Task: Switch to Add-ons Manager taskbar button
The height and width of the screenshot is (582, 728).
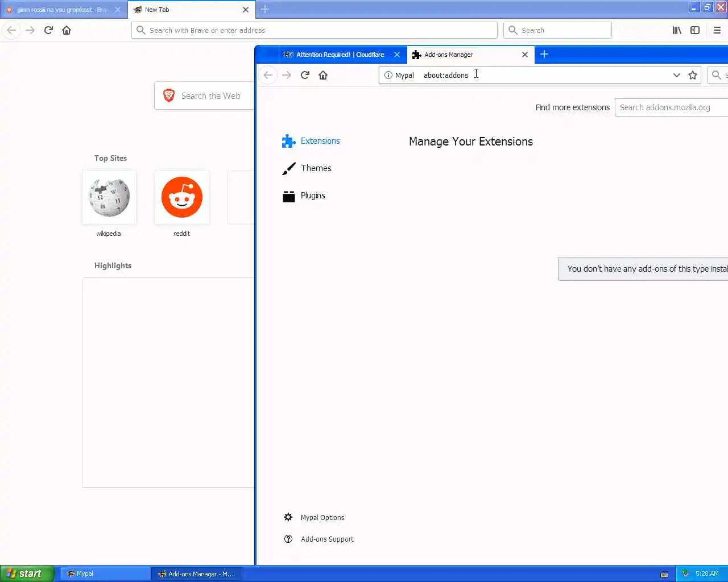Action: 197,574
